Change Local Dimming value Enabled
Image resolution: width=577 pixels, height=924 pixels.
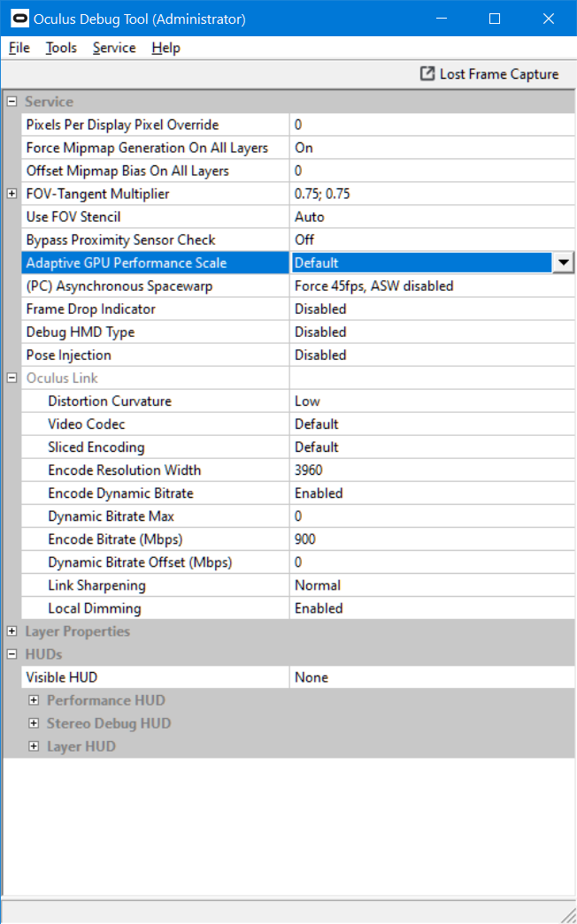(x=432, y=607)
